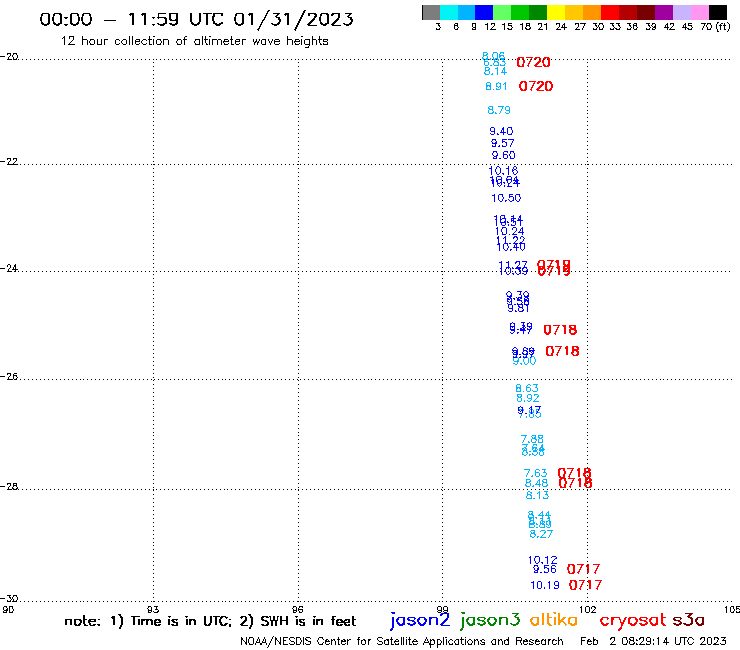The height and width of the screenshot is (650, 740).
Task: Click the gray swatch in the color scale
Action: click(x=431, y=12)
